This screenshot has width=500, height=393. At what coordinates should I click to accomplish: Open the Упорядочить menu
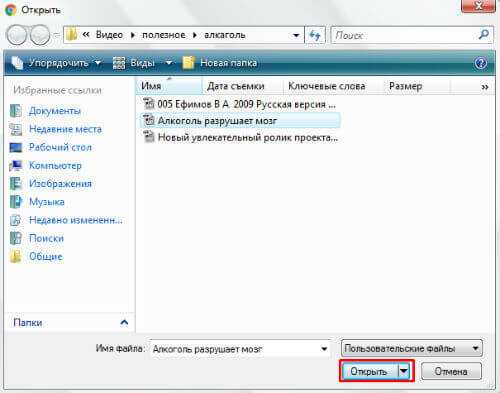[x=57, y=63]
